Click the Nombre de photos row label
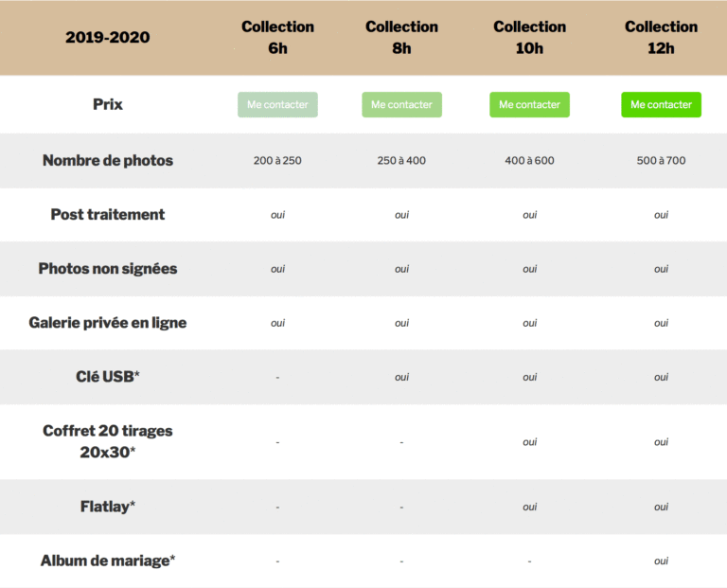This screenshot has height=588, width=727. coord(108,160)
